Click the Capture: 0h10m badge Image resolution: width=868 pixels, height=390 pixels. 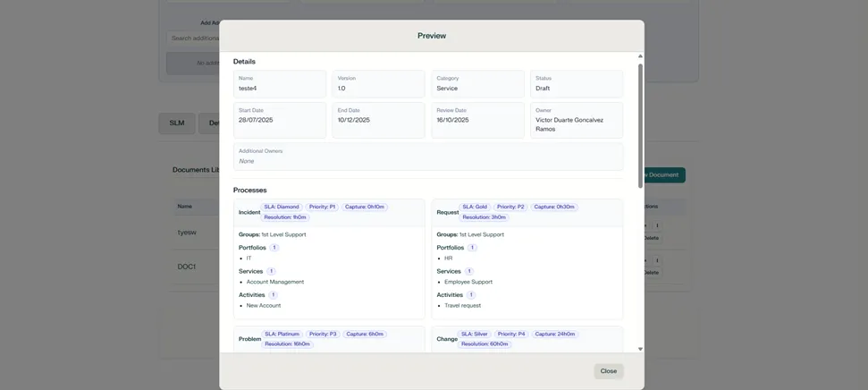point(365,207)
